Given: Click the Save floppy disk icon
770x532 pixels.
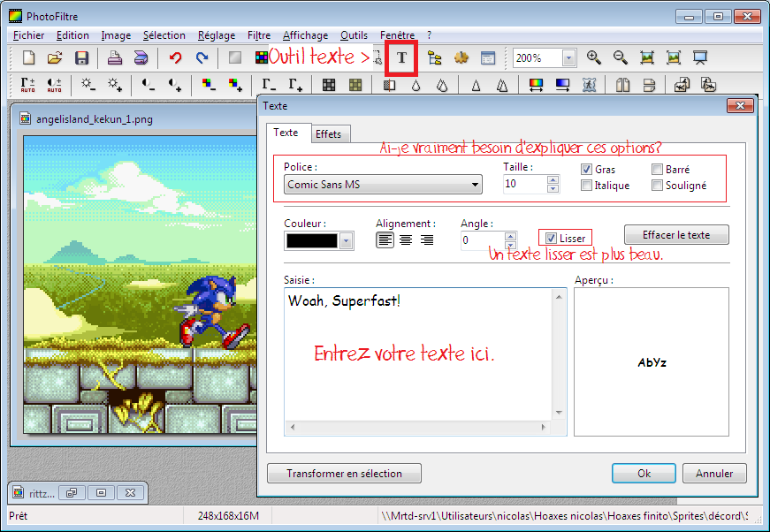Looking at the screenshot, I should click(x=81, y=58).
